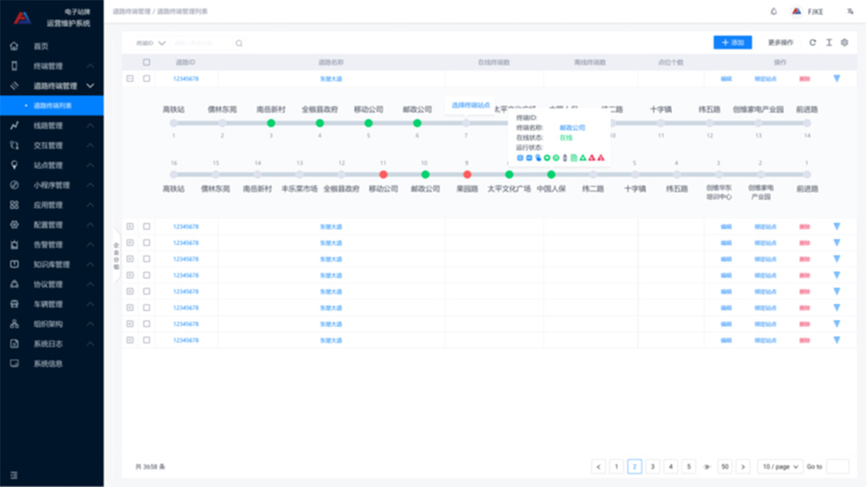Image resolution: width=868 pixels, height=487 pixels.
Task: Open table column settings gear icon
Action: (x=845, y=43)
